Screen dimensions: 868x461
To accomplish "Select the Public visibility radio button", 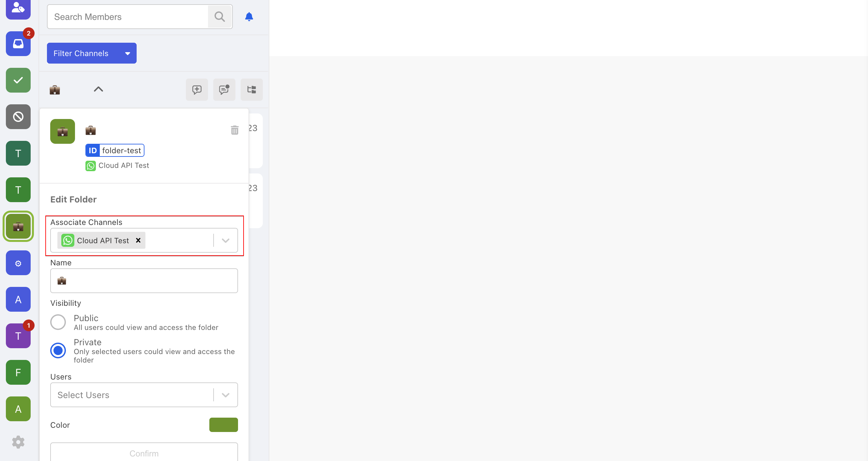I will point(58,322).
